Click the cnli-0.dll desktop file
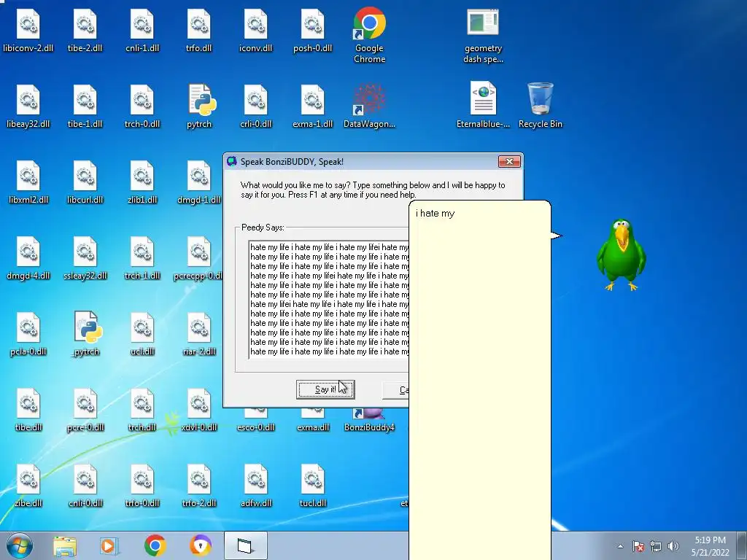This screenshot has width=747, height=560. pyautogui.click(x=85, y=486)
